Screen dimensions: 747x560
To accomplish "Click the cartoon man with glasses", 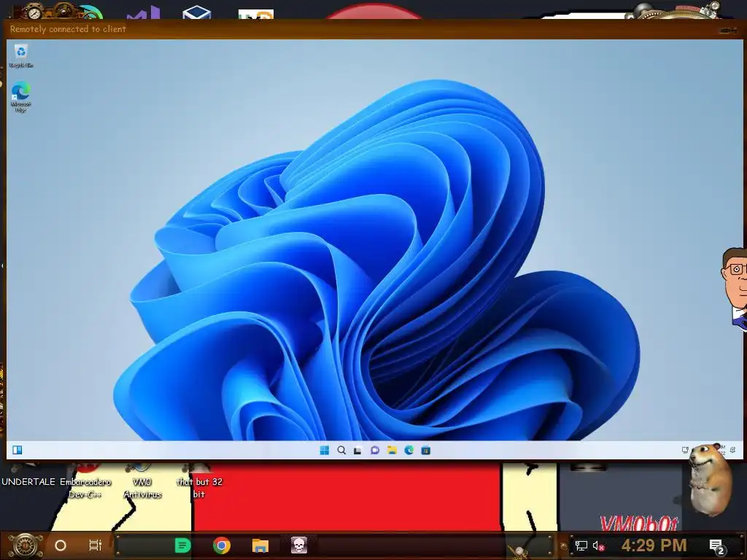I will (734, 288).
